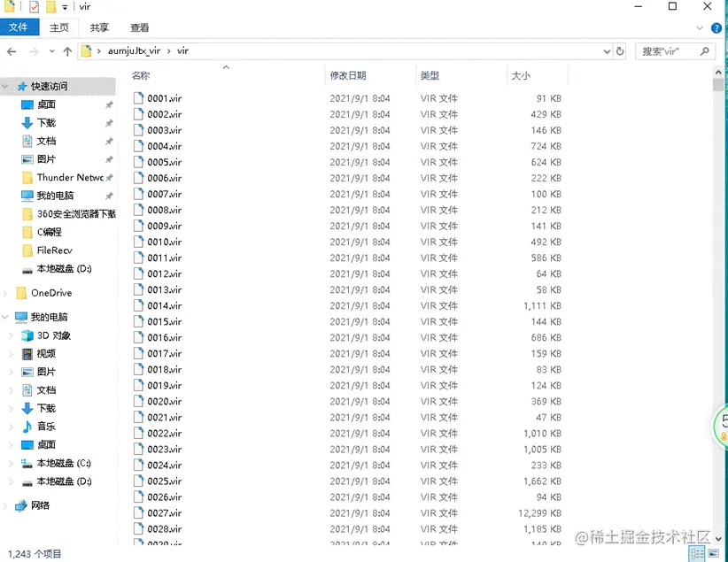Click the scrollbar down arrow
The image size is (728, 562).
tap(718, 539)
